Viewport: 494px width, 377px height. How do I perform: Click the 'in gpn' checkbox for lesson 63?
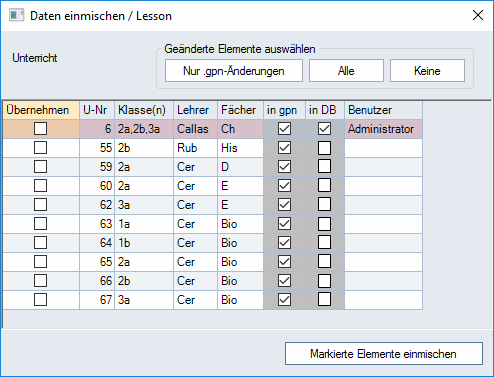284,224
